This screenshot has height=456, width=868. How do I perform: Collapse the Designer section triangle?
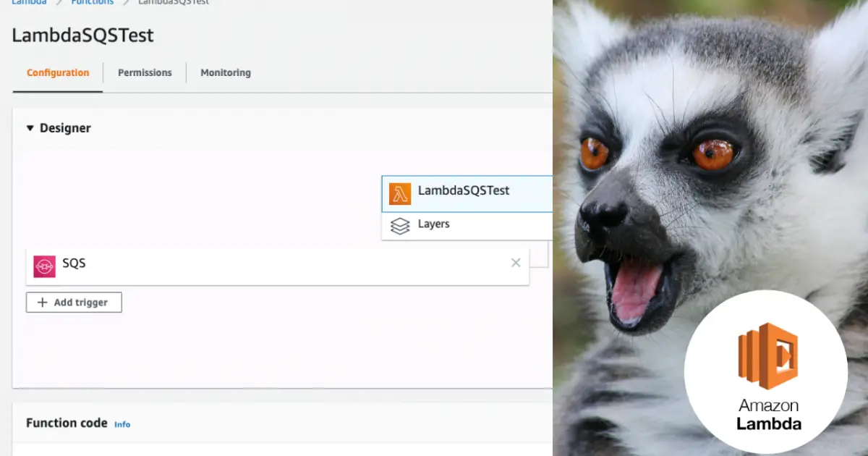point(30,128)
